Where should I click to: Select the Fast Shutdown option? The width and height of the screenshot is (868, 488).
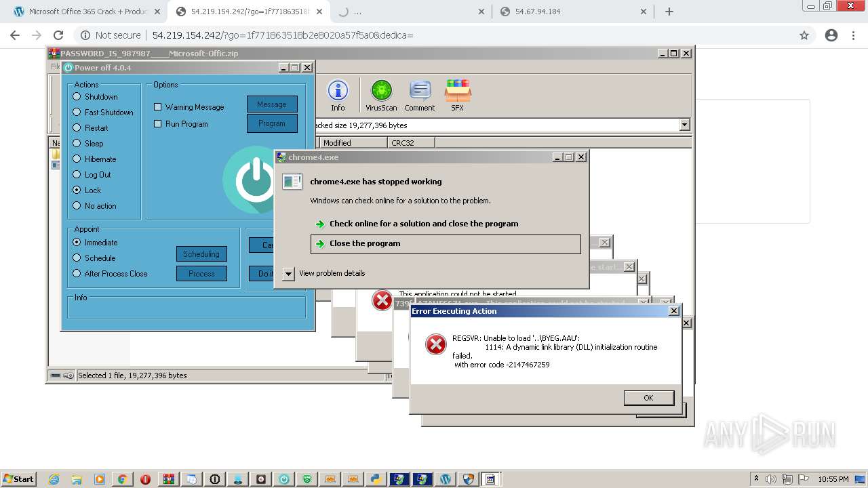(77, 113)
